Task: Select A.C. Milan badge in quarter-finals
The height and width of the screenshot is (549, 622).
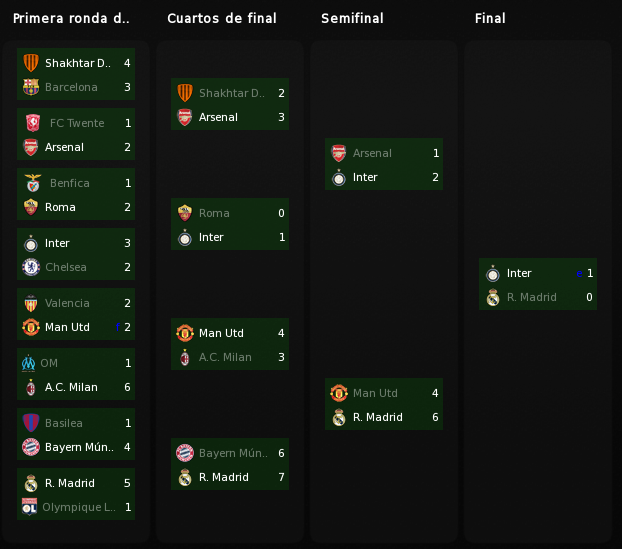Action: [x=185, y=357]
